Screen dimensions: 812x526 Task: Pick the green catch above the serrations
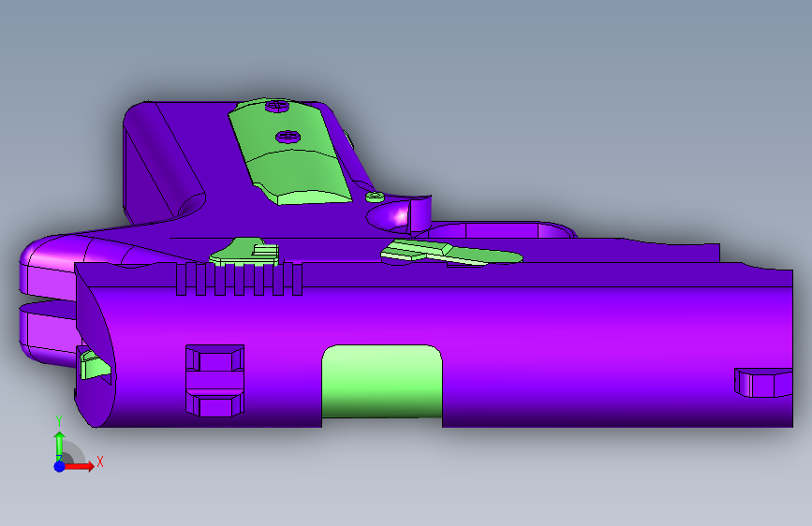click(244, 252)
